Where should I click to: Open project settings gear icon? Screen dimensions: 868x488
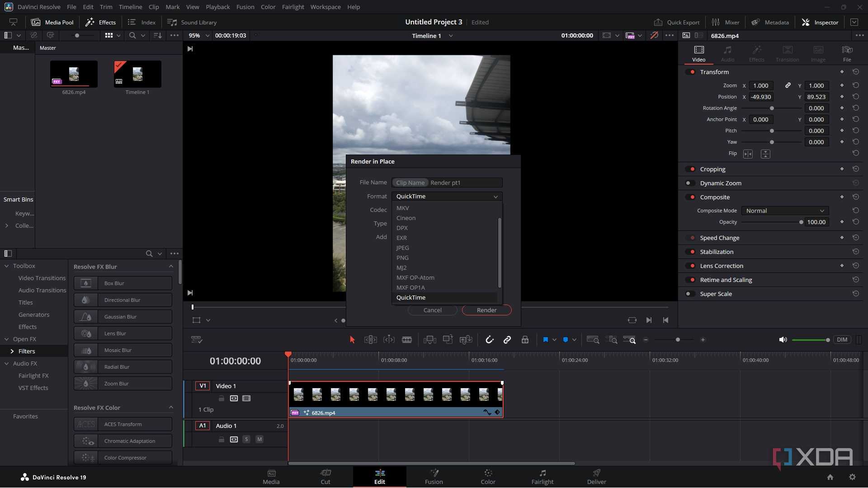point(852,477)
